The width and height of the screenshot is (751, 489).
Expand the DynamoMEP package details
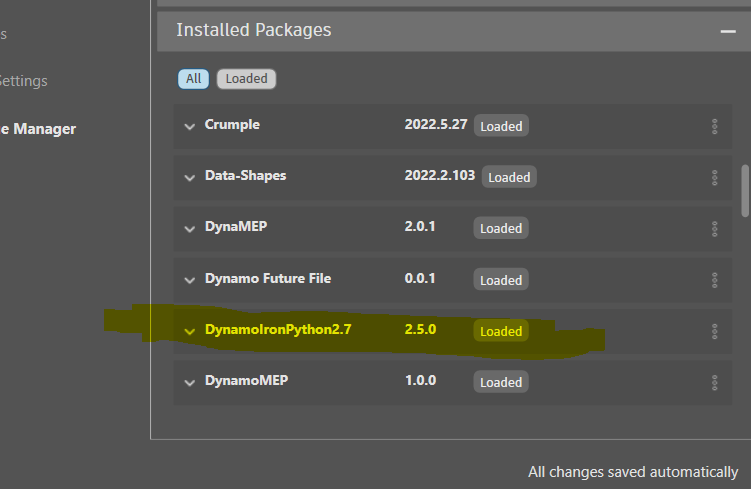[190, 383]
